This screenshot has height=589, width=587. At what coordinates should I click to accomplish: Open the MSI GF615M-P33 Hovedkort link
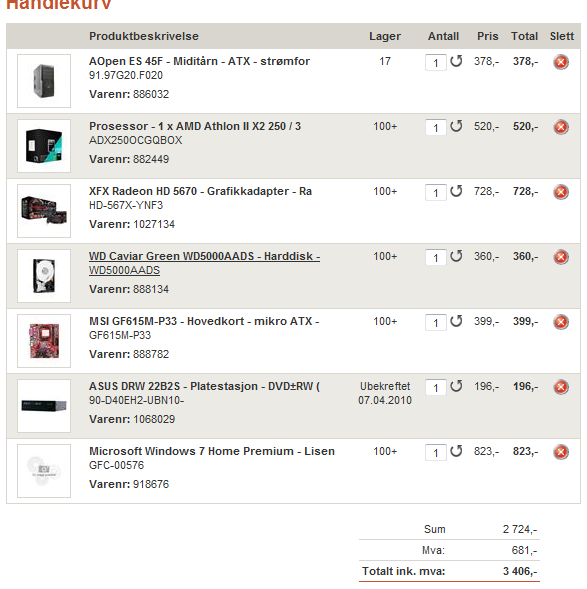click(204, 321)
